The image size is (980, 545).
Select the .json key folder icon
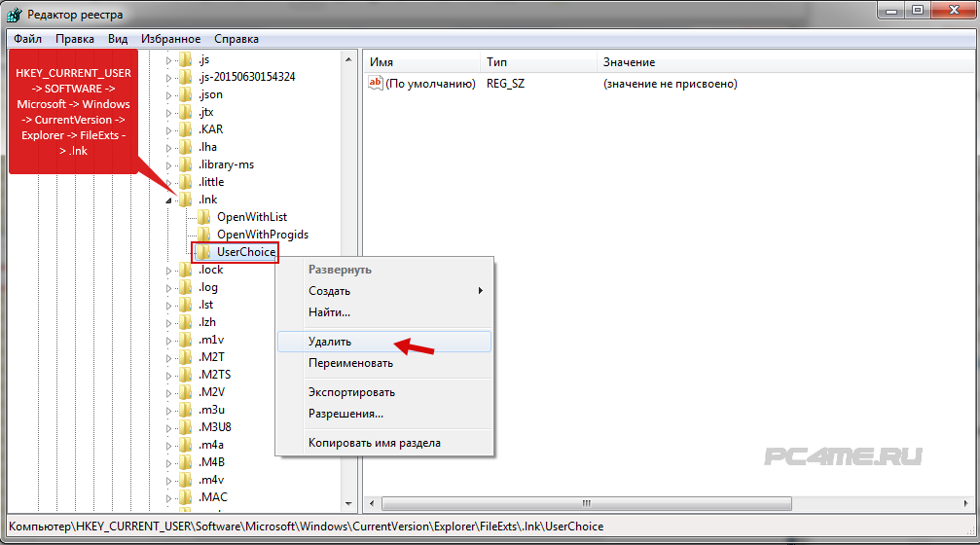click(x=186, y=94)
